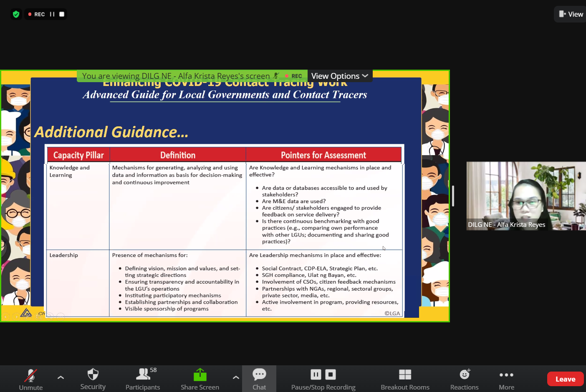Click the green "You are viewing" sharing banner
The image size is (586, 392).
point(192,76)
